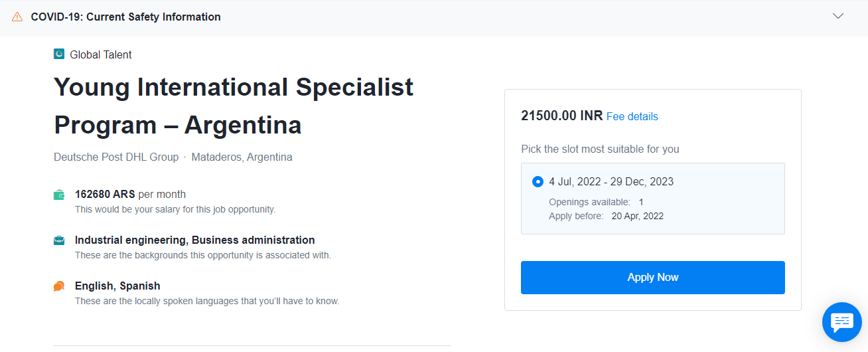
Task: Click the Global Talent program label
Action: coord(101,54)
